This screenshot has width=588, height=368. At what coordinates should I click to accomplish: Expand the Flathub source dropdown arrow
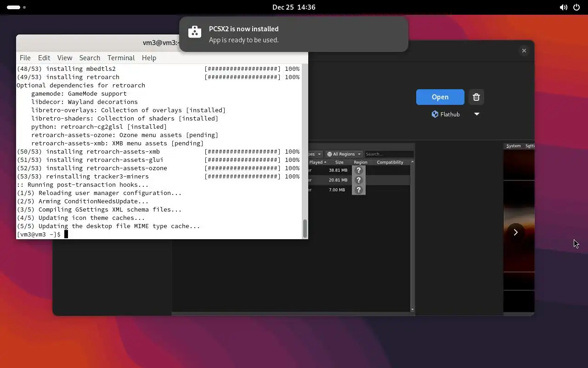click(477, 114)
